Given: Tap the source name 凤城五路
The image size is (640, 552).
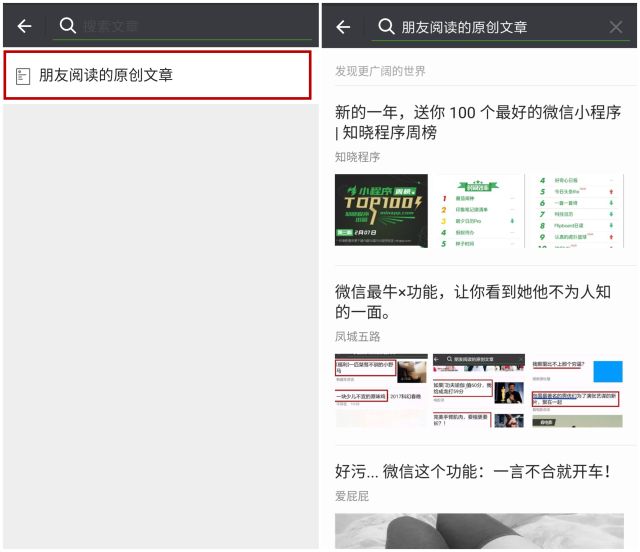Looking at the screenshot, I should point(358,336).
